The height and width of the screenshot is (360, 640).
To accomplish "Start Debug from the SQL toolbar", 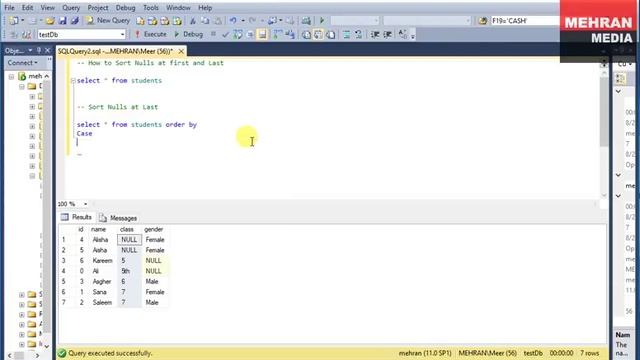I will (189, 34).
